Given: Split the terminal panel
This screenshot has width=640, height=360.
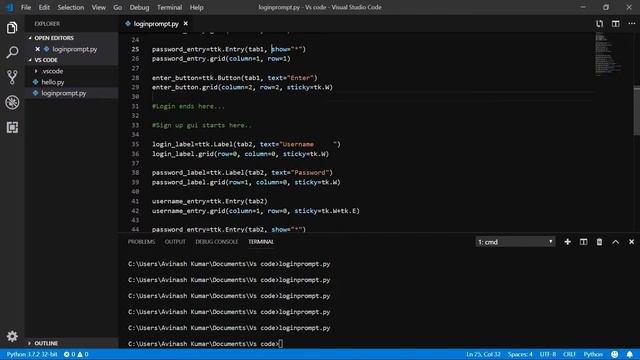Looking at the screenshot, I should point(584,242).
